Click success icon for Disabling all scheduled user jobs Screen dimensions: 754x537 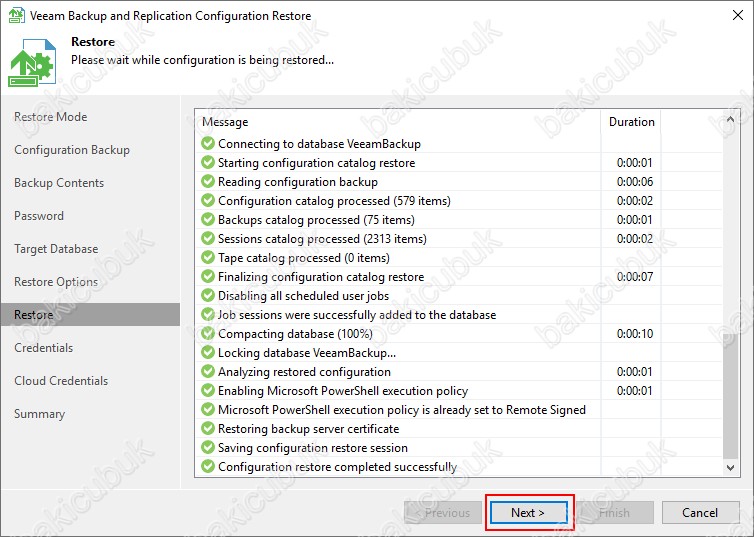pyautogui.click(x=208, y=295)
